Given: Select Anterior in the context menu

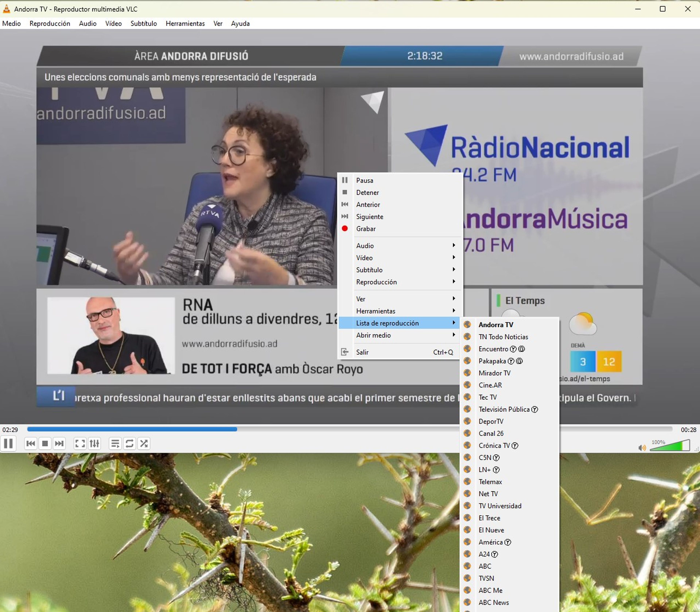Looking at the screenshot, I should [400, 204].
